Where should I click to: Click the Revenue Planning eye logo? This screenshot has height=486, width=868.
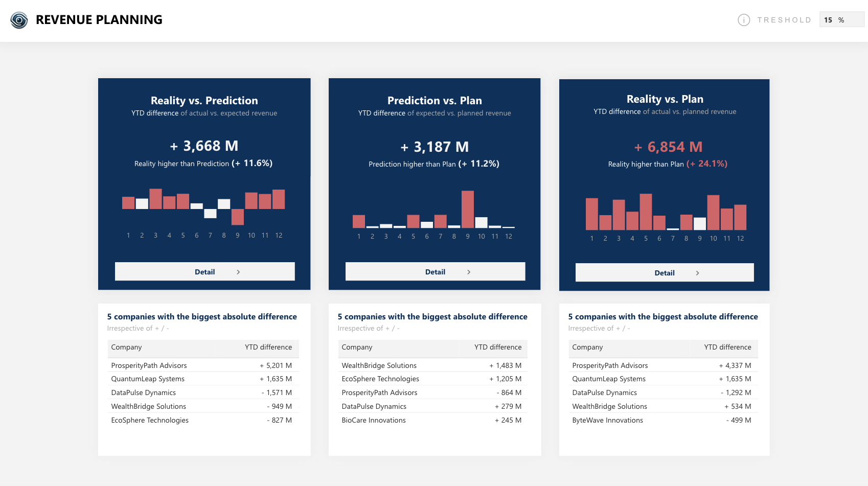point(19,20)
